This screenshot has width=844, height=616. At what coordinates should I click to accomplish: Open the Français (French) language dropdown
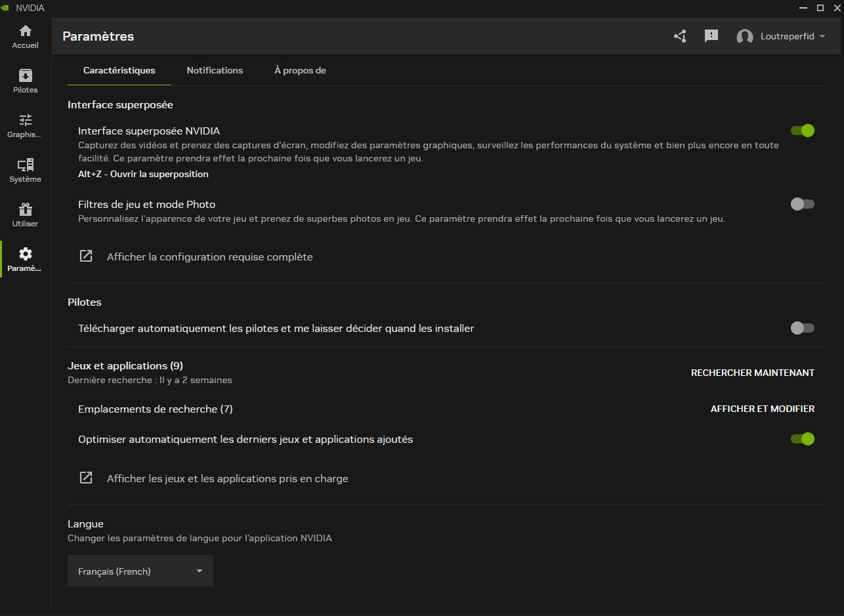140,571
